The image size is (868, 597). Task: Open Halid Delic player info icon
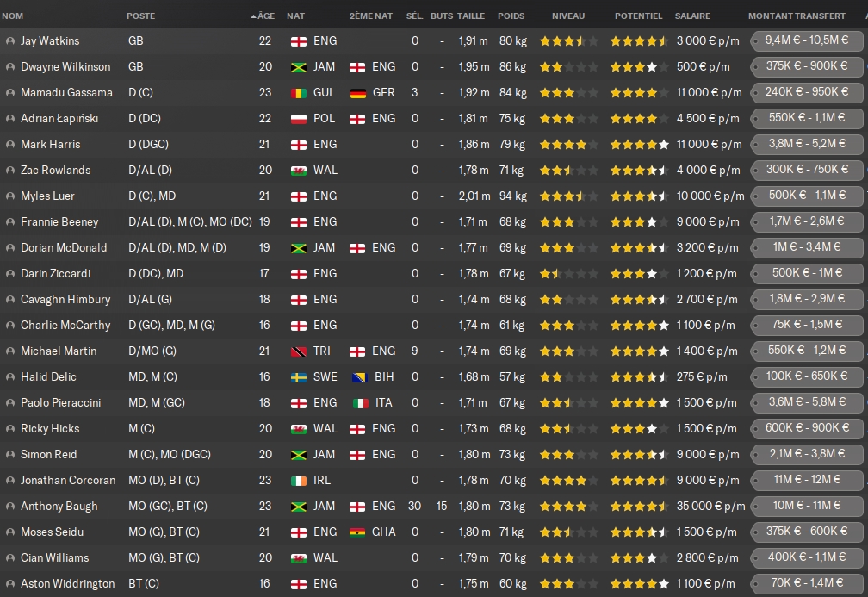click(10, 377)
